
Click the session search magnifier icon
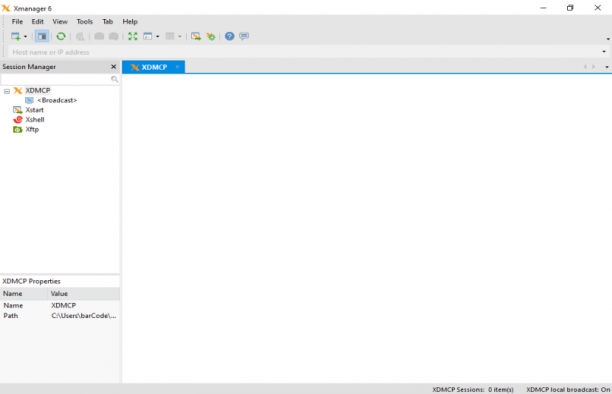click(x=114, y=79)
